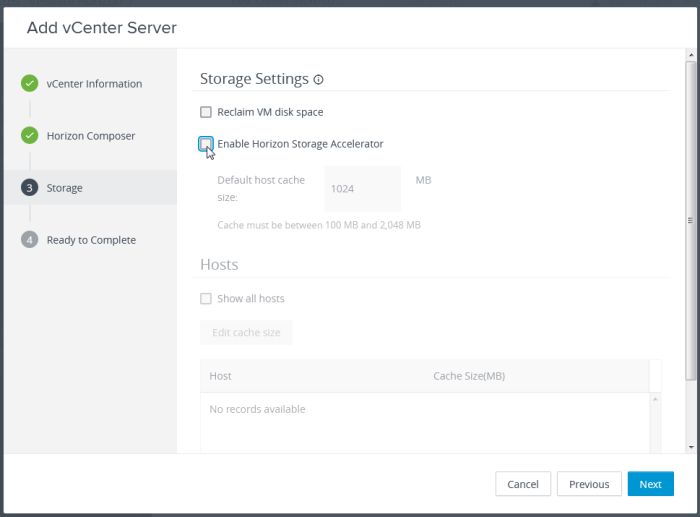Screen dimensions: 700x517
Task: Click the scroll up arrow of the dialog
Action: [x=691, y=55]
